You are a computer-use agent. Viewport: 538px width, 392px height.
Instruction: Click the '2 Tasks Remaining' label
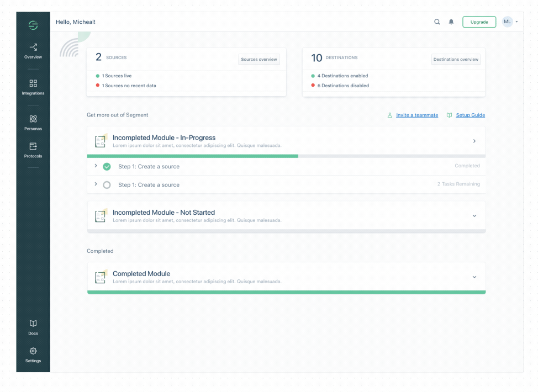458,184
